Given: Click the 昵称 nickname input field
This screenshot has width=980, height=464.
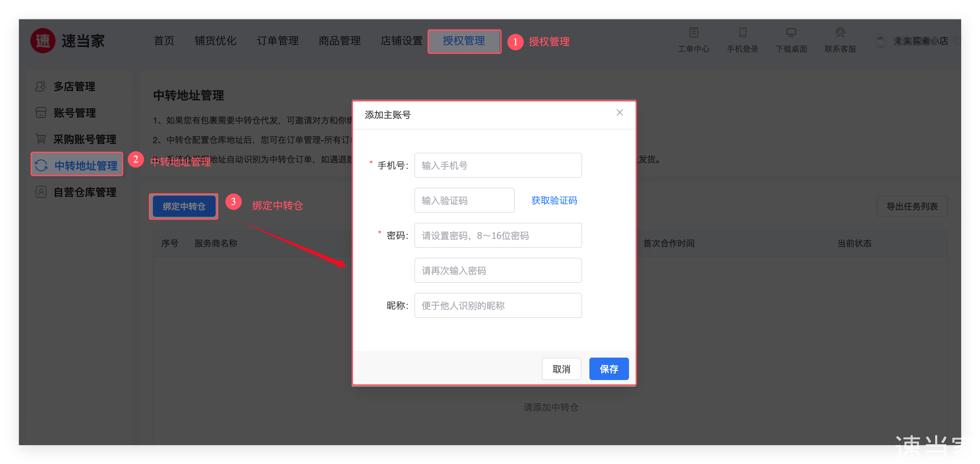Looking at the screenshot, I should [x=498, y=306].
